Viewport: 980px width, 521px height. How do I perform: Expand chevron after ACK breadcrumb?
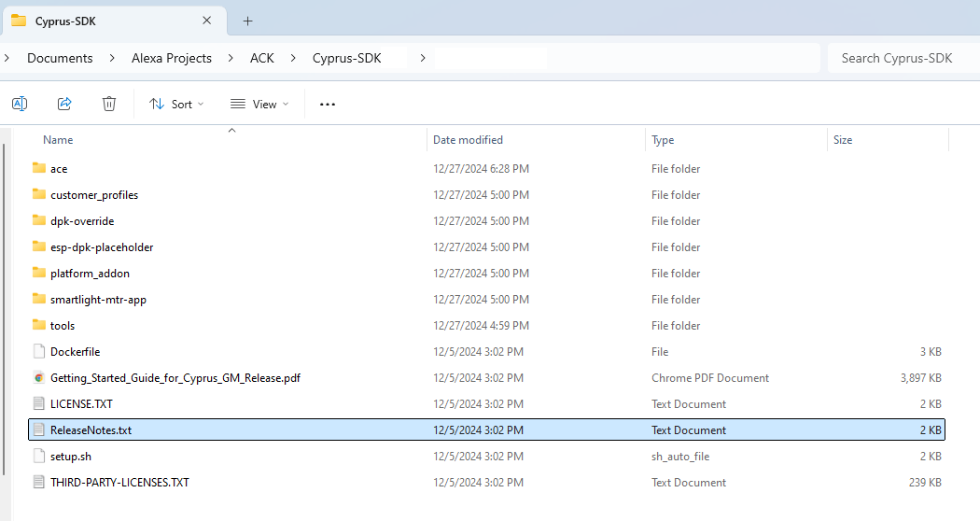(293, 58)
